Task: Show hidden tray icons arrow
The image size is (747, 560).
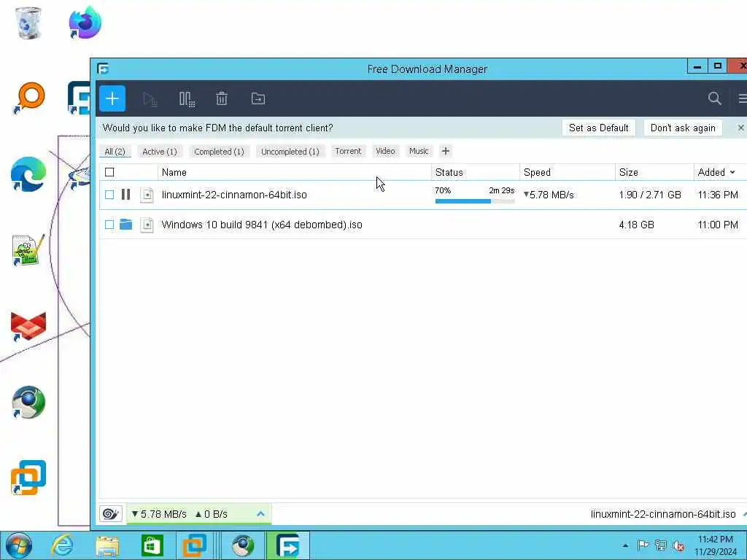Action: (x=625, y=545)
